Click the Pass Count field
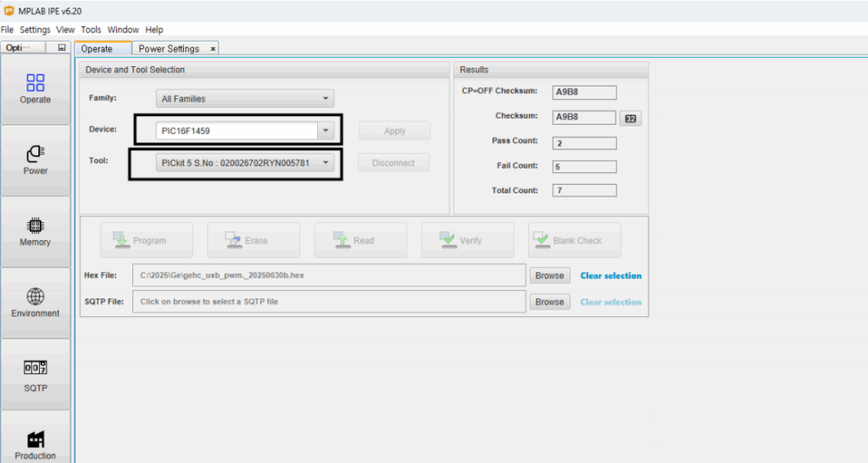The width and height of the screenshot is (868, 463). tap(584, 143)
